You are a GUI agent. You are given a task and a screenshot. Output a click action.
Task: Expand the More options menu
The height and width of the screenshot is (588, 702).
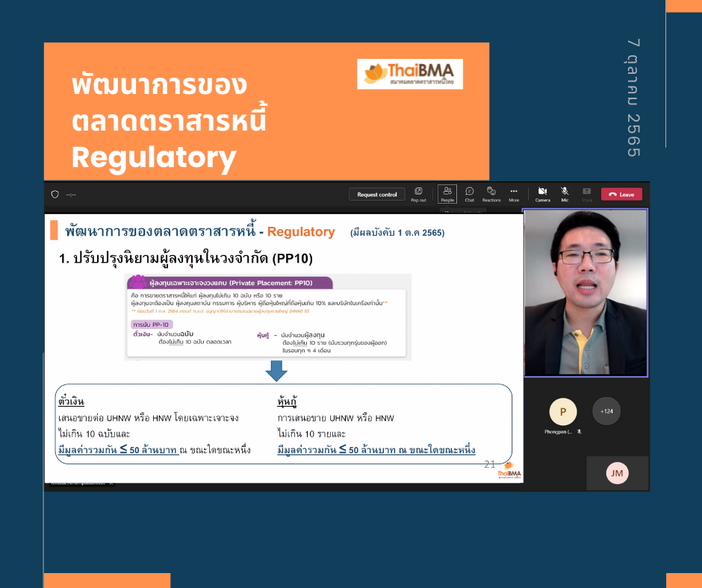pyautogui.click(x=514, y=194)
